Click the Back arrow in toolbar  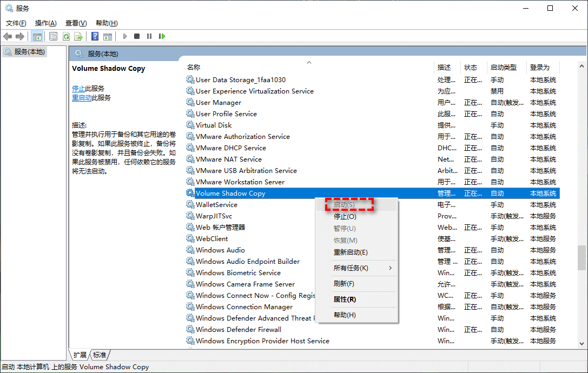(x=8, y=36)
